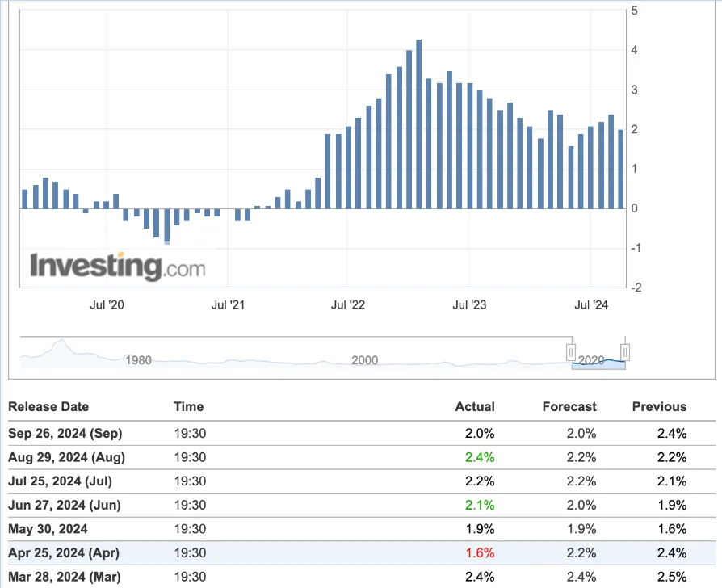Screen dimensions: 722x588
Task: Open the Aug 29, 2024 (Aug) release
Action: tap(67, 457)
